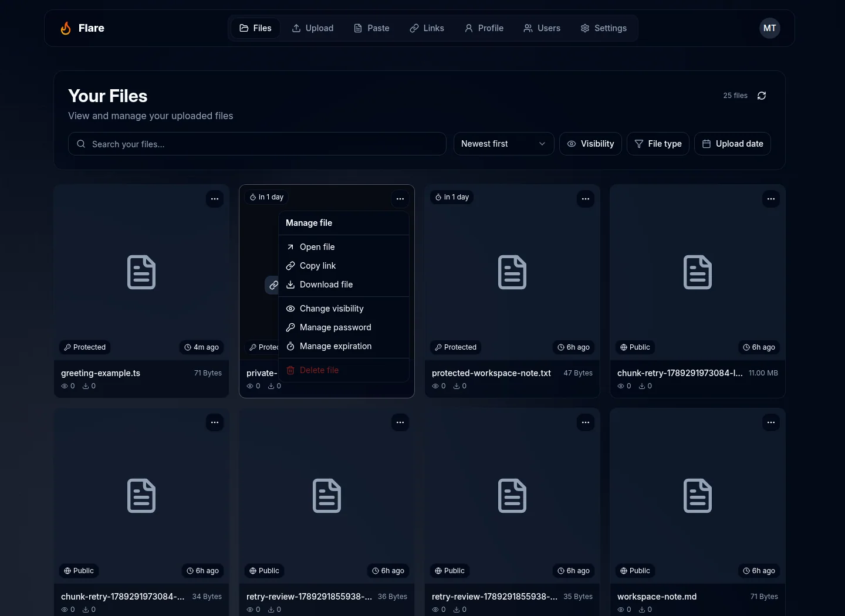Click the protected-workspace-note.txt document thumbnail
Image resolution: width=845 pixels, height=616 pixels.
512,272
